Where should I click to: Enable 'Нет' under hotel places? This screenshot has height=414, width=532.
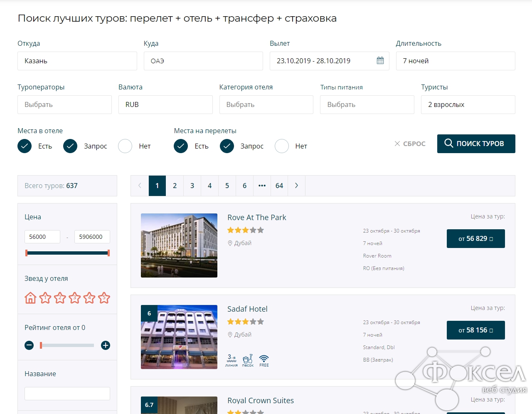coord(125,146)
